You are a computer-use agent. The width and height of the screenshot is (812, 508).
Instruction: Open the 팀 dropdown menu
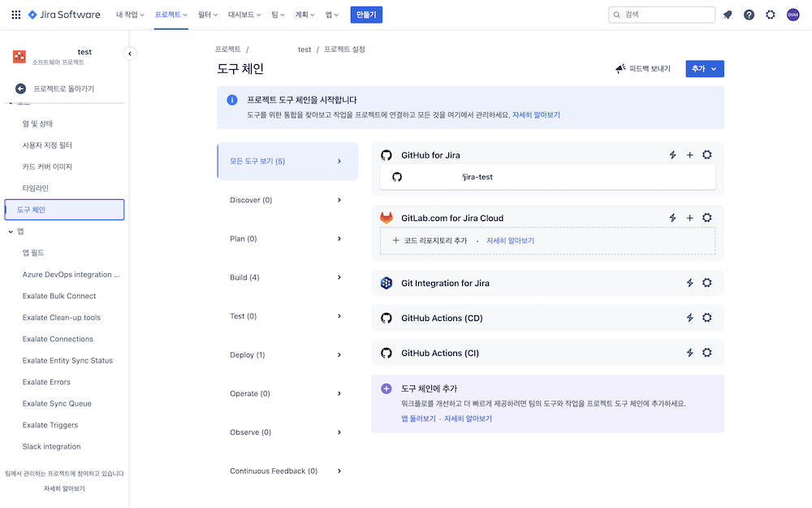278,15
